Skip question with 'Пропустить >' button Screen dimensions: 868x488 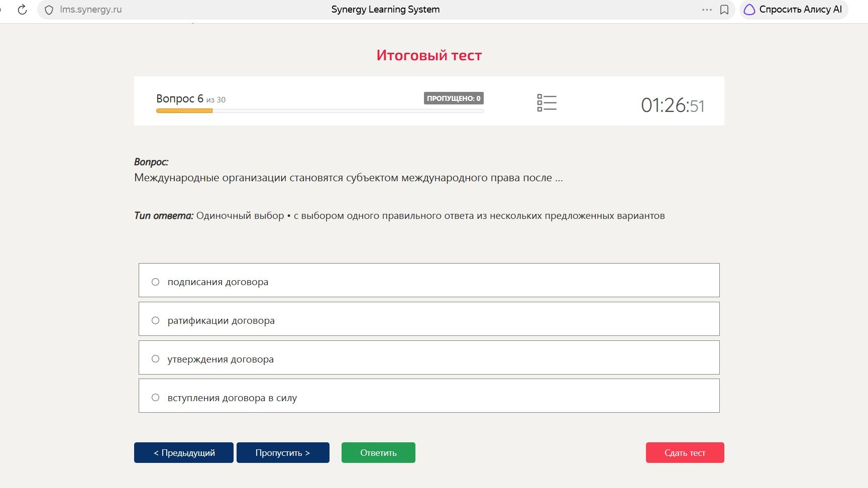point(283,452)
